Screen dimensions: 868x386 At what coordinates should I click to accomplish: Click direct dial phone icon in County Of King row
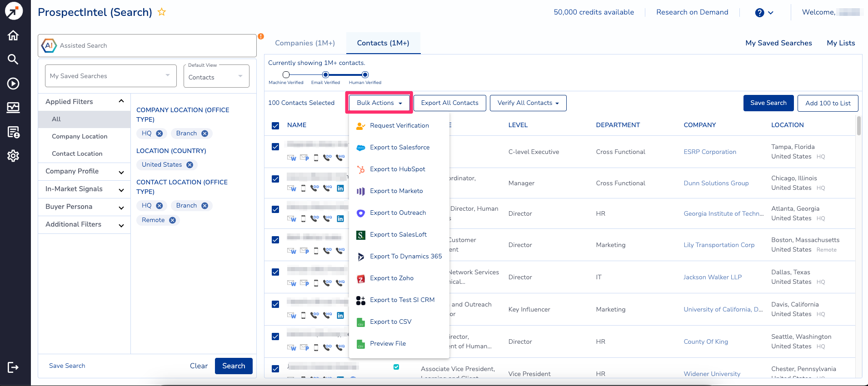tap(327, 347)
